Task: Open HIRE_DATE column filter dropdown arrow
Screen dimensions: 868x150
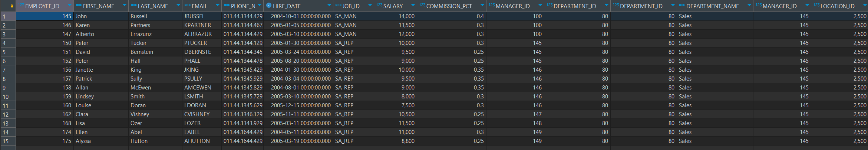Action: click(329, 6)
